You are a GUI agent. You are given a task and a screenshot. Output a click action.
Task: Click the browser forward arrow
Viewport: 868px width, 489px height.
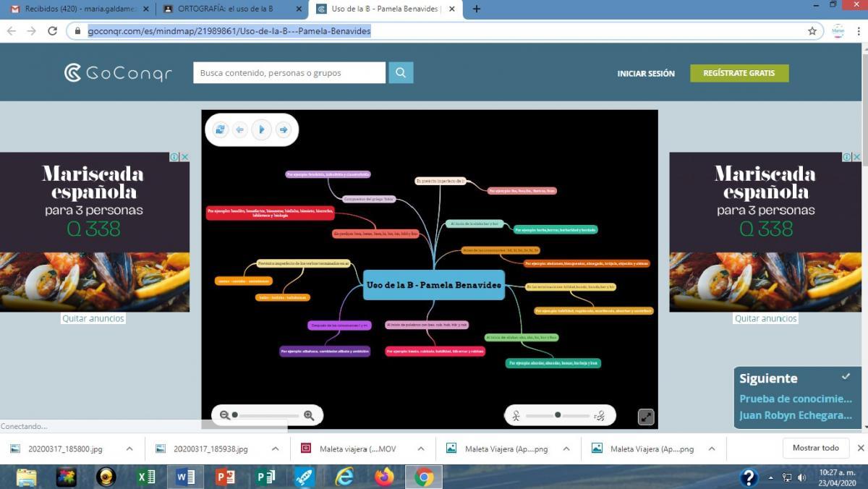[31, 31]
